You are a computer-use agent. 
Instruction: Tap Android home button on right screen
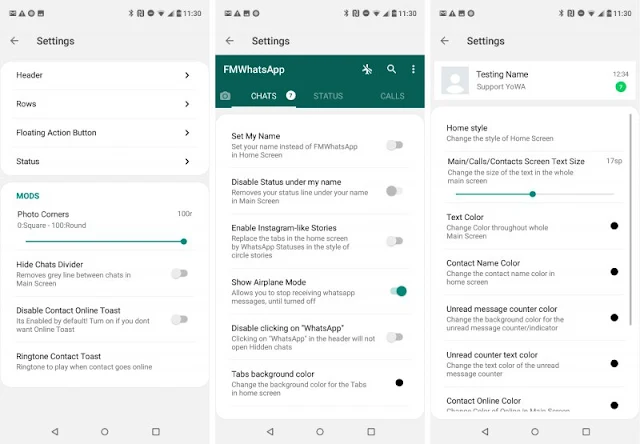coord(535,431)
